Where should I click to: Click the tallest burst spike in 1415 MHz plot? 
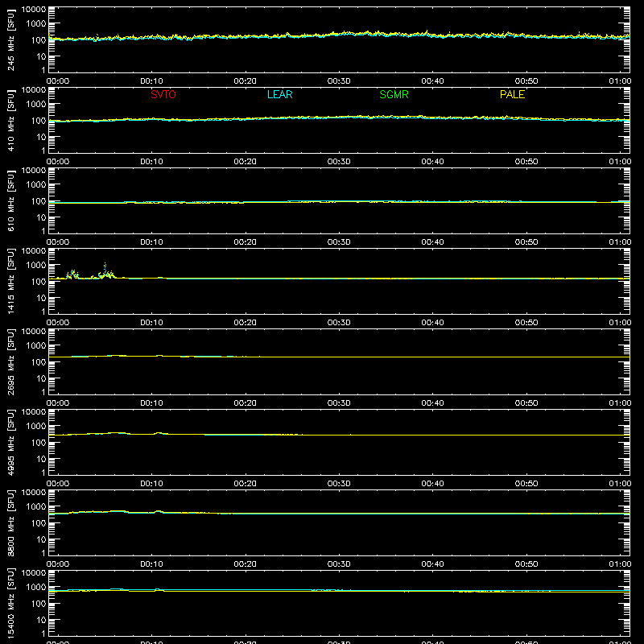click(x=105, y=270)
